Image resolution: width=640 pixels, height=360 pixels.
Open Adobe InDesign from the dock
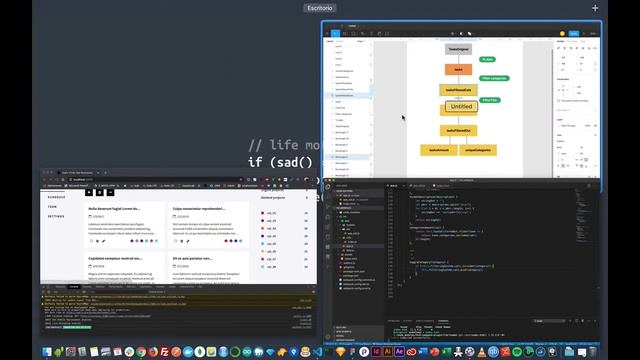(x=376, y=351)
